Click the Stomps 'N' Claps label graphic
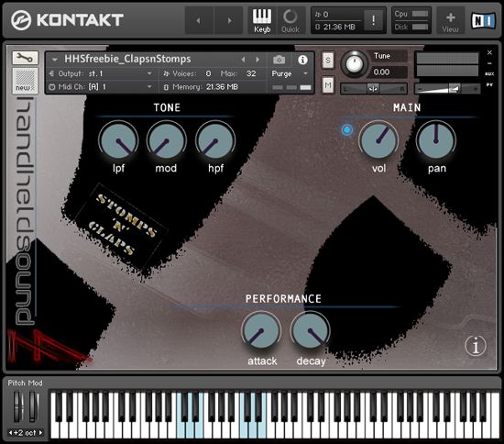The width and height of the screenshot is (504, 444). click(122, 224)
